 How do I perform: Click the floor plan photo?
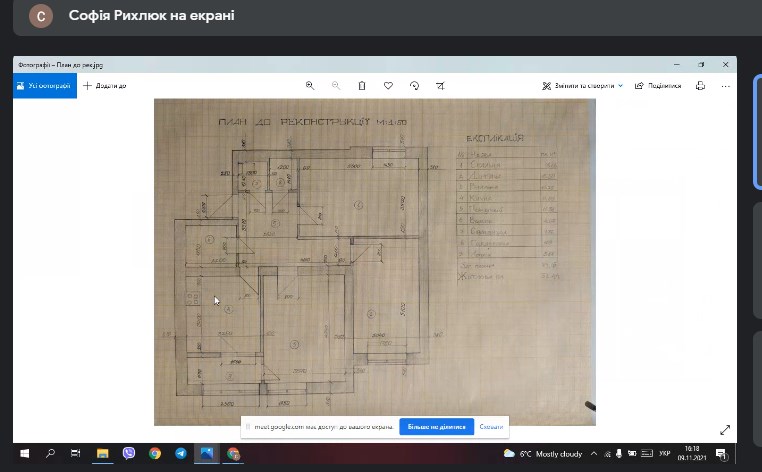click(375, 262)
